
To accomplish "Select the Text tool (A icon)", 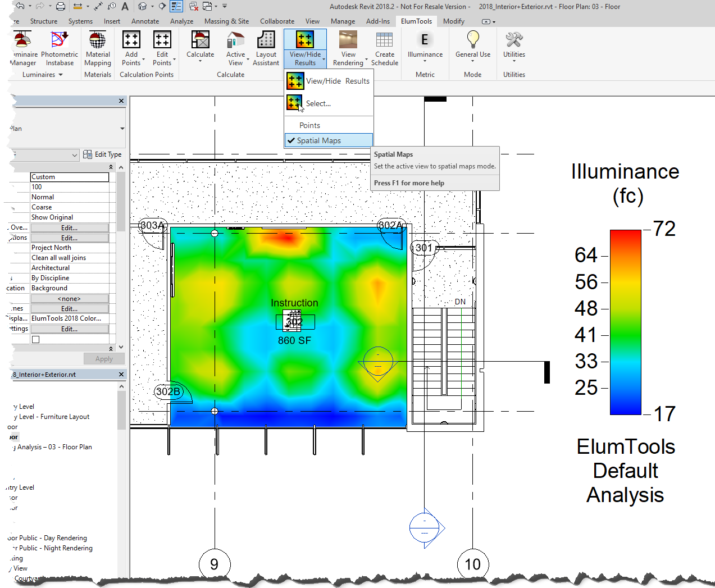I will 125,6.
